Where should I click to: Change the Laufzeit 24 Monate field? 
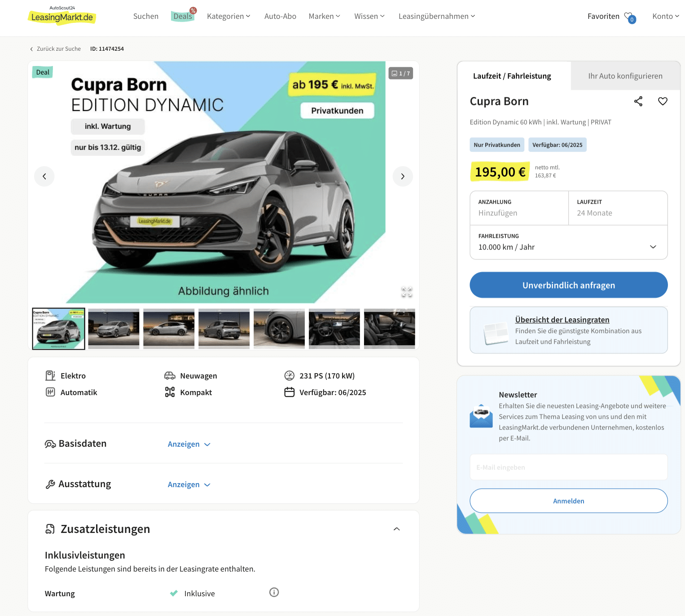pyautogui.click(x=618, y=208)
